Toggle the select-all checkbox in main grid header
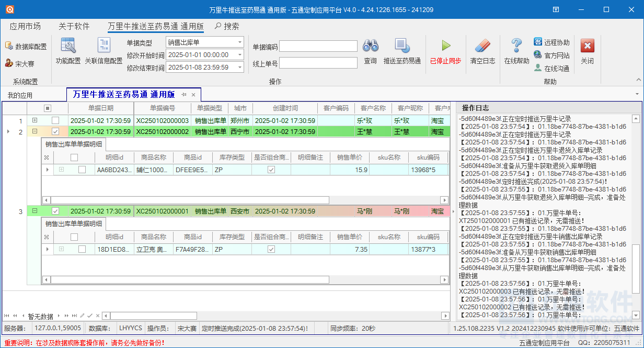 (x=48, y=108)
